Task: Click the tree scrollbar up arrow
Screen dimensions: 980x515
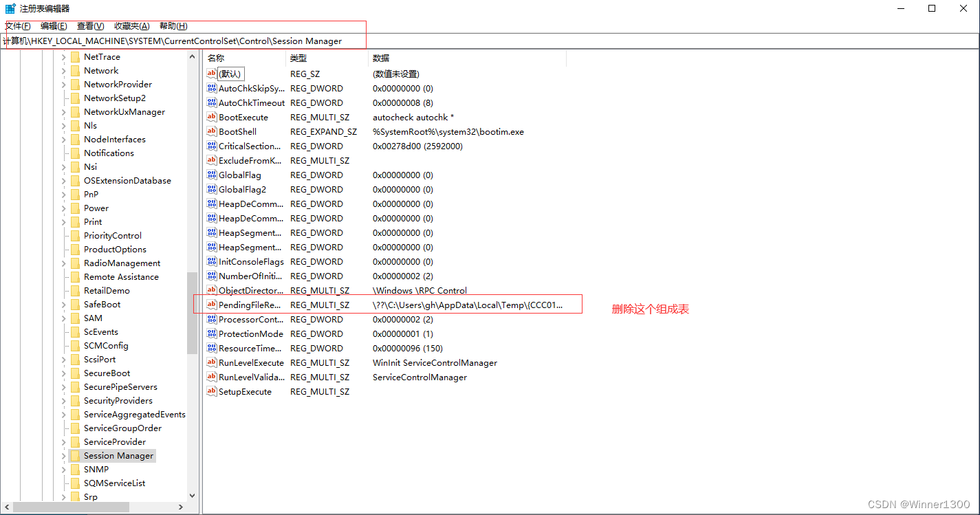Action: pos(193,58)
